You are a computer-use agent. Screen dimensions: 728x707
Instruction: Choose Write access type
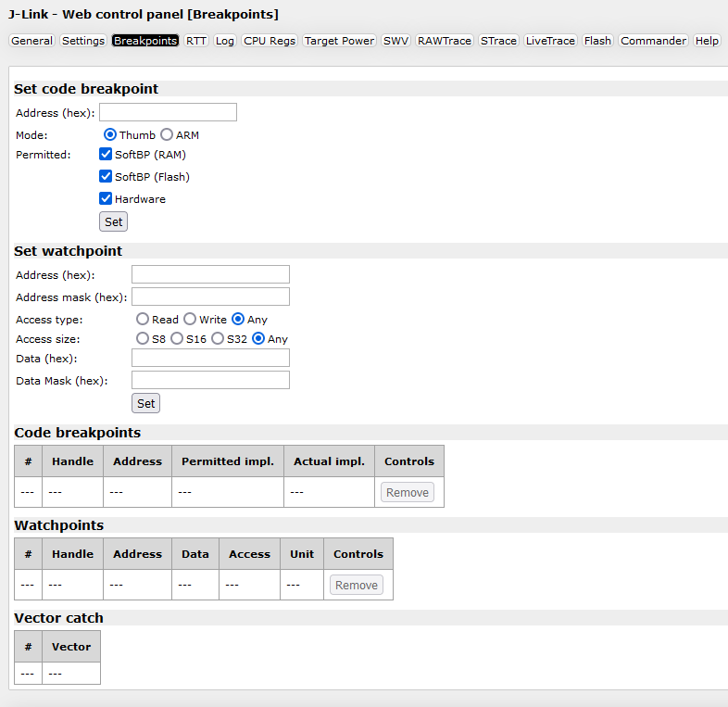tap(190, 319)
